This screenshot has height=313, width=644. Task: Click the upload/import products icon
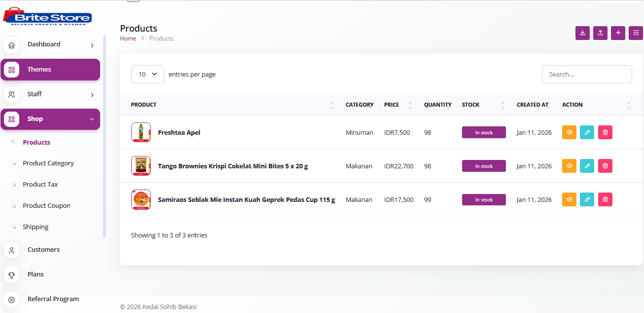(600, 33)
